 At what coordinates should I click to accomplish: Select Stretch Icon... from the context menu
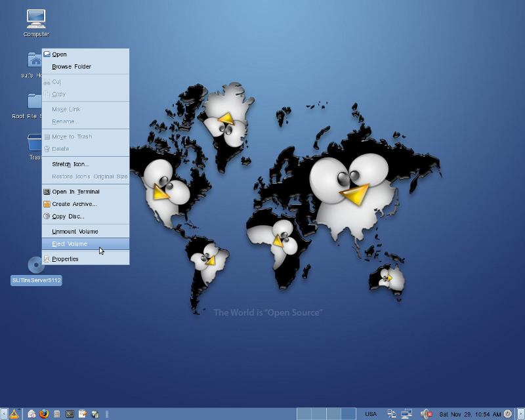coord(86,164)
